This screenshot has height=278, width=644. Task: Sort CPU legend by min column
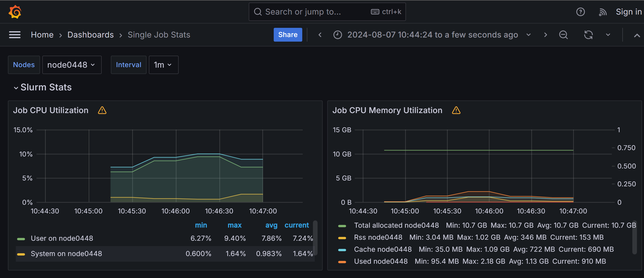pyautogui.click(x=201, y=225)
